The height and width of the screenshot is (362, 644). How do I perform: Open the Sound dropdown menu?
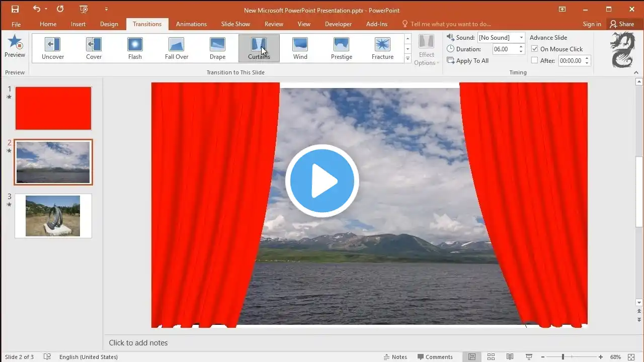tap(521, 38)
